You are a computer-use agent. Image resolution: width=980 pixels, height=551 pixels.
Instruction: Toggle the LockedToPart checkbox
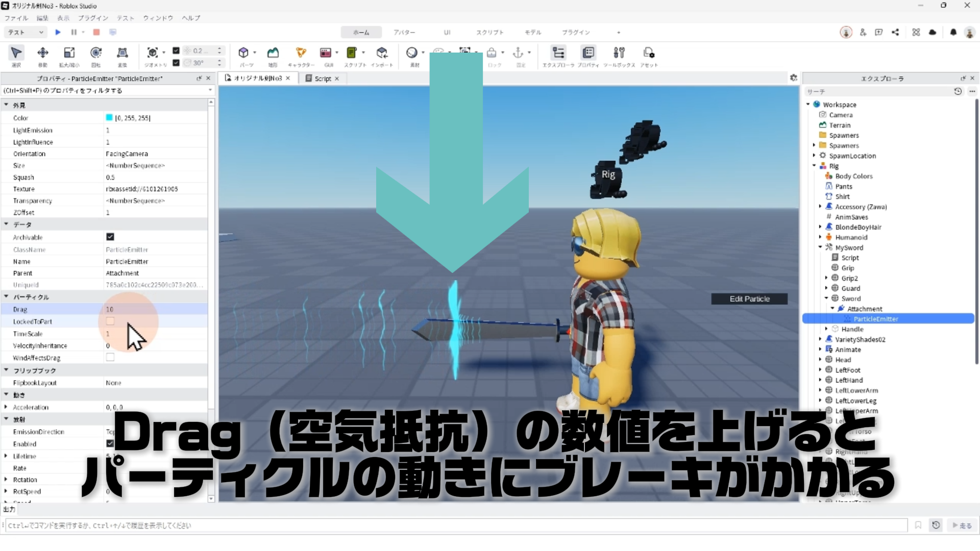pyautogui.click(x=110, y=321)
